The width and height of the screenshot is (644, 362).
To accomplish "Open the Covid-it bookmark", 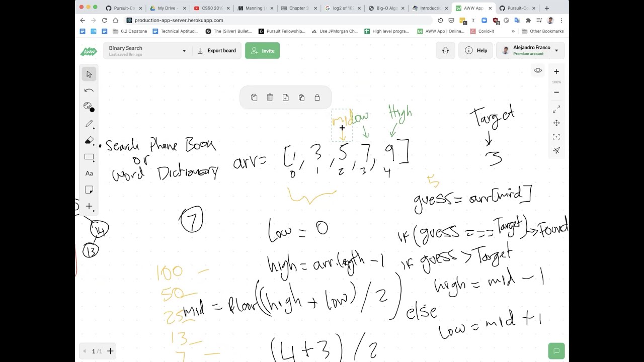I will point(482,31).
